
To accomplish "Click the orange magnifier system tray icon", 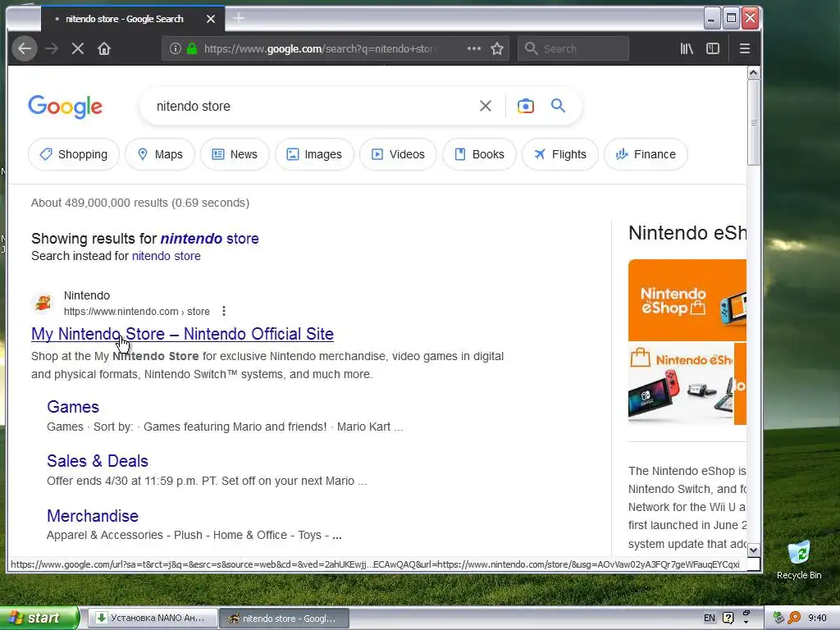I will pyautogui.click(x=794, y=619).
